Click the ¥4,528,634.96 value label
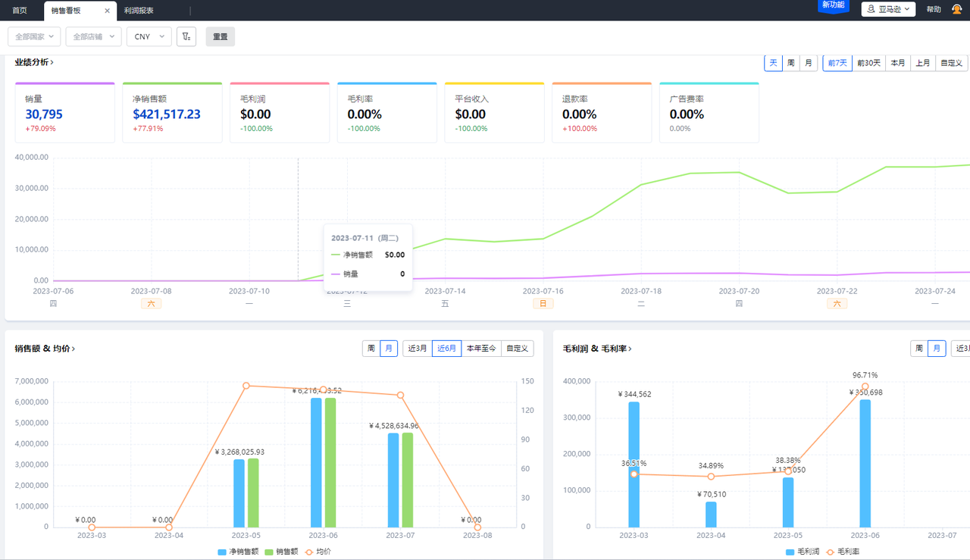This screenshot has width=970, height=560. [x=394, y=426]
